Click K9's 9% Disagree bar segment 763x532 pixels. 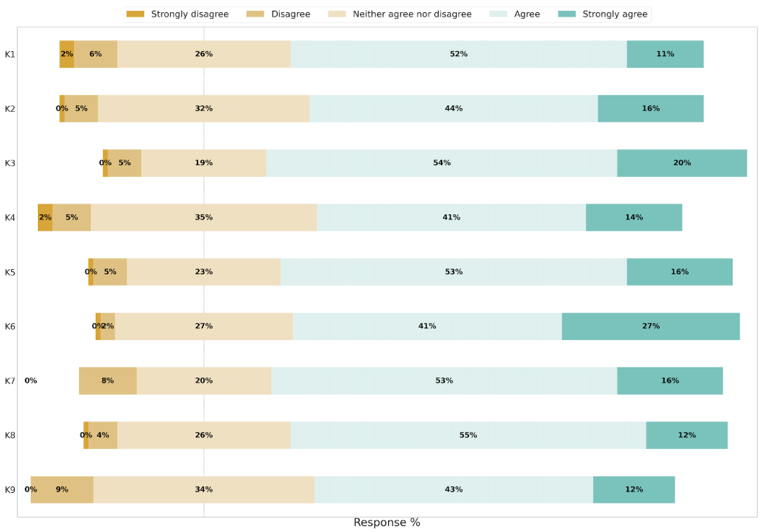click(62, 489)
